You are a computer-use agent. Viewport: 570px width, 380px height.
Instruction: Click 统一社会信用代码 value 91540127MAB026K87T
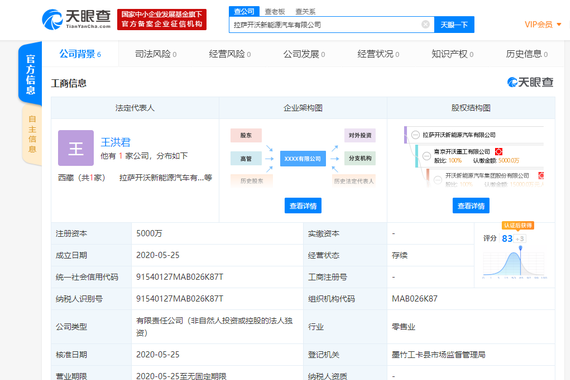click(x=180, y=277)
